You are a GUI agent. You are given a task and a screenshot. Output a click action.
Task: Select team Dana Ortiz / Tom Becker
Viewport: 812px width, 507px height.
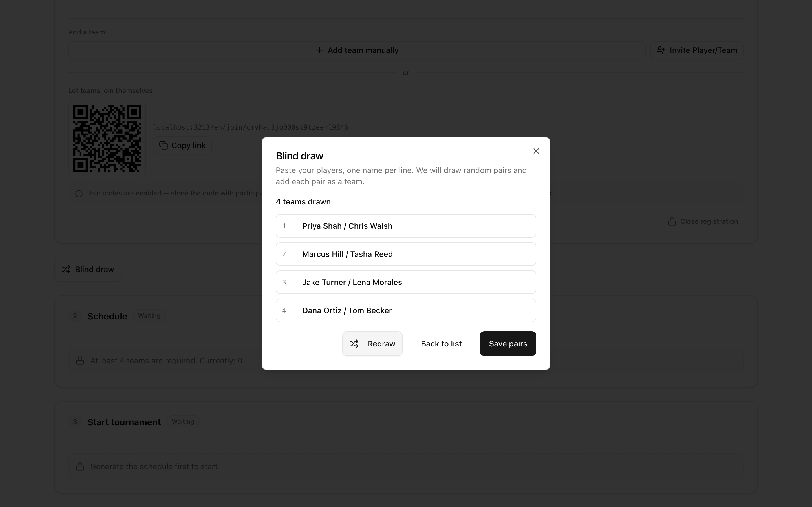point(406,310)
